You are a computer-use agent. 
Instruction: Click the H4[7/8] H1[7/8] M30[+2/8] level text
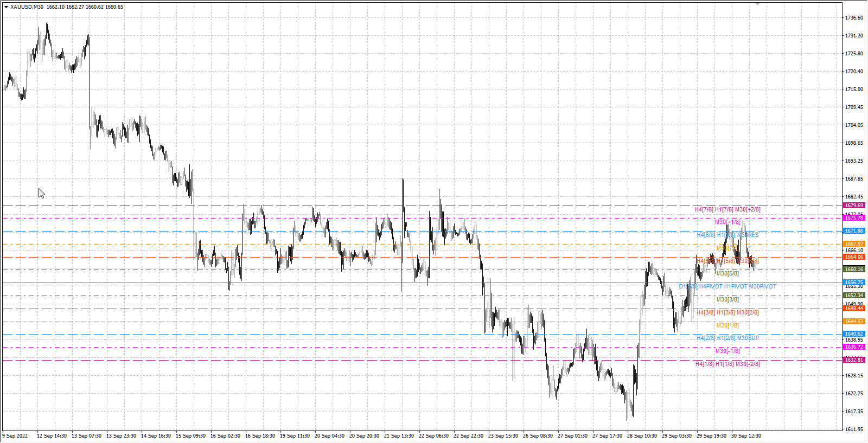727,209
